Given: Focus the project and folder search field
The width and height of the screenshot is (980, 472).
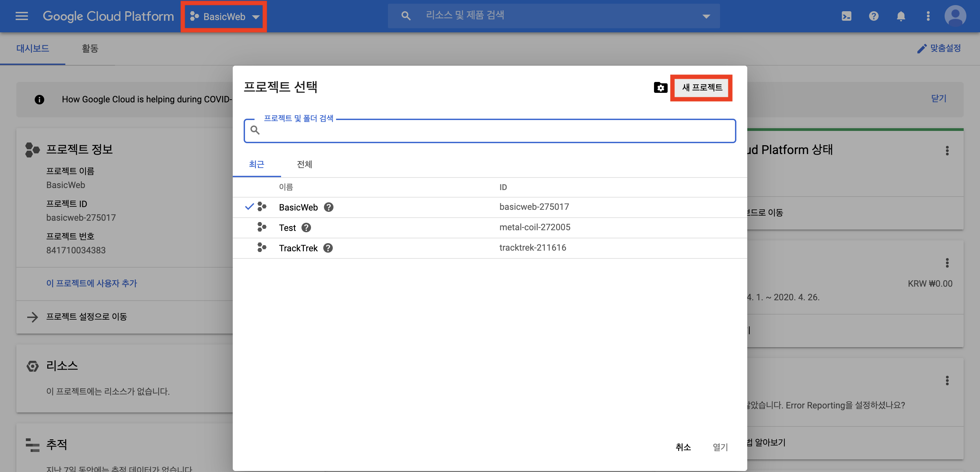Looking at the screenshot, I should click(x=494, y=131).
